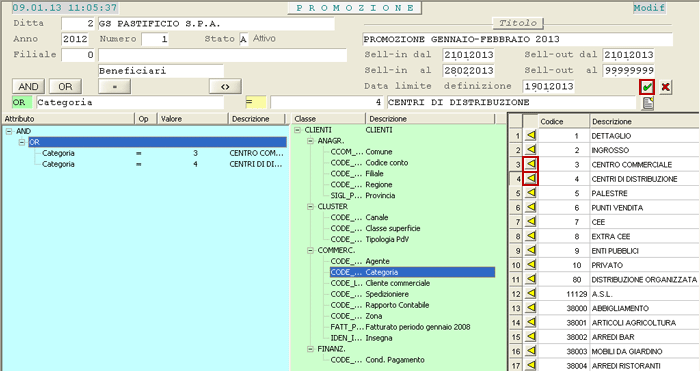This screenshot has width=700, height=371.
Task: Collapse the AND root node
Action: [8, 131]
